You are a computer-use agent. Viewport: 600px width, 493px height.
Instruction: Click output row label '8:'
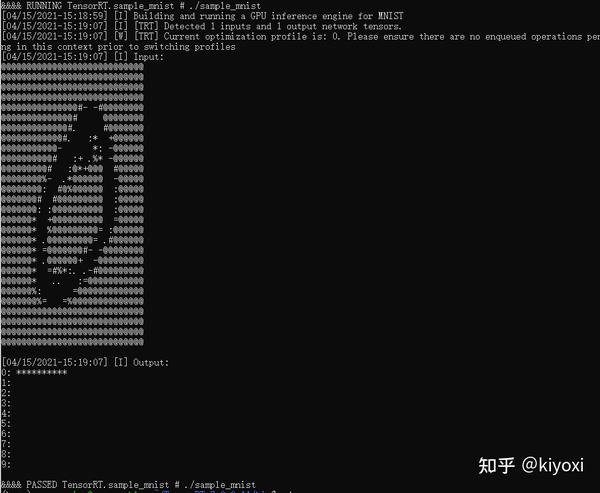6,454
